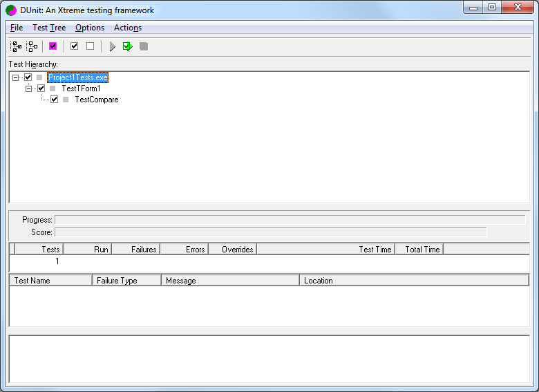The width and height of the screenshot is (539, 392).
Task: Click the Run column header
Action: [88, 250]
